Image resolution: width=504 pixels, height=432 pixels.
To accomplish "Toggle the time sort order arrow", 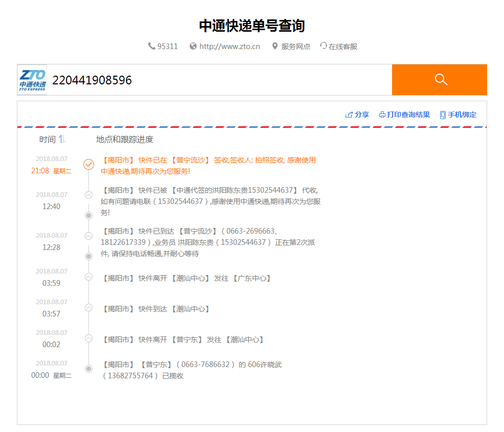I will click(62, 140).
